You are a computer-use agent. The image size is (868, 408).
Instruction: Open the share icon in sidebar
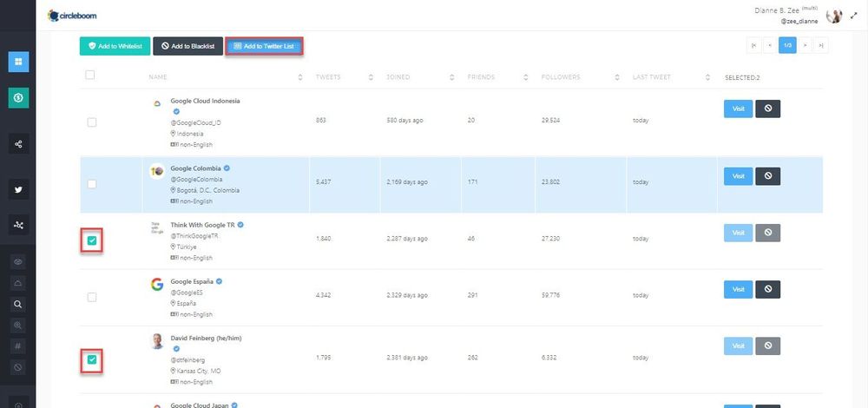(18, 144)
